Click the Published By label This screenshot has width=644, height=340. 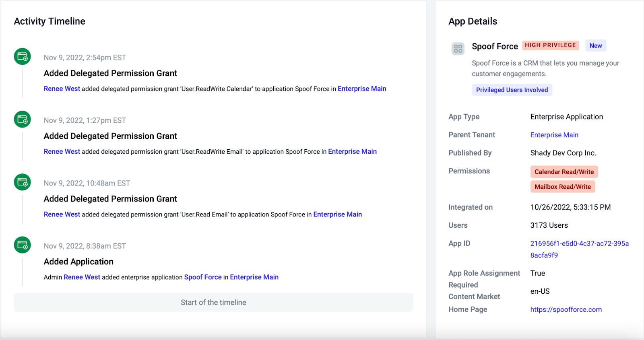tap(470, 153)
